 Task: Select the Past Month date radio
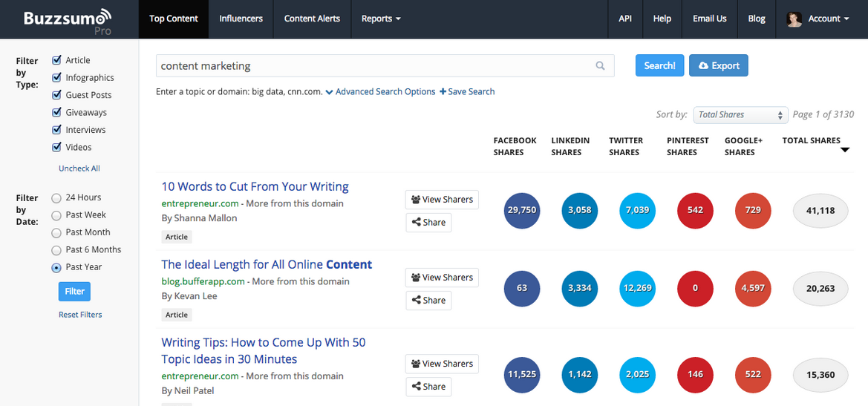(x=56, y=232)
